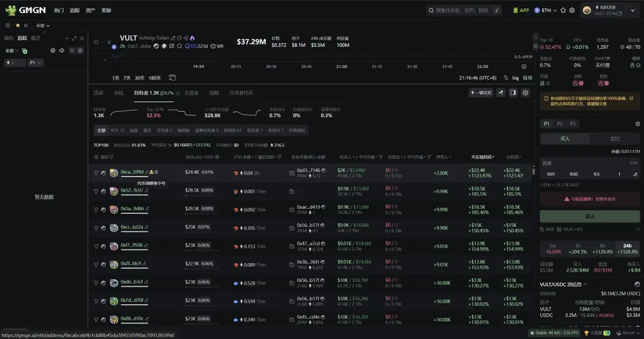Viewport: 644px width, 339px height.
Task: Edit custom amount pencil icon in buy panel
Action: [635, 174]
